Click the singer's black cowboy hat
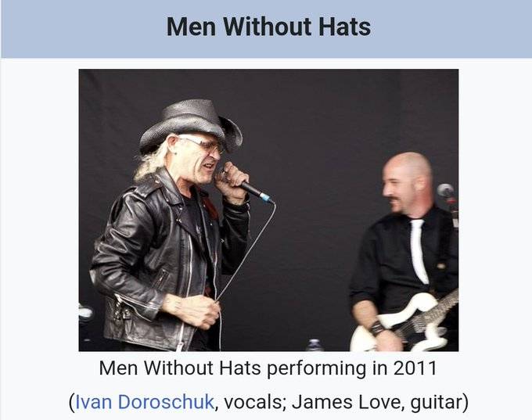The width and height of the screenshot is (532, 420). [x=192, y=124]
